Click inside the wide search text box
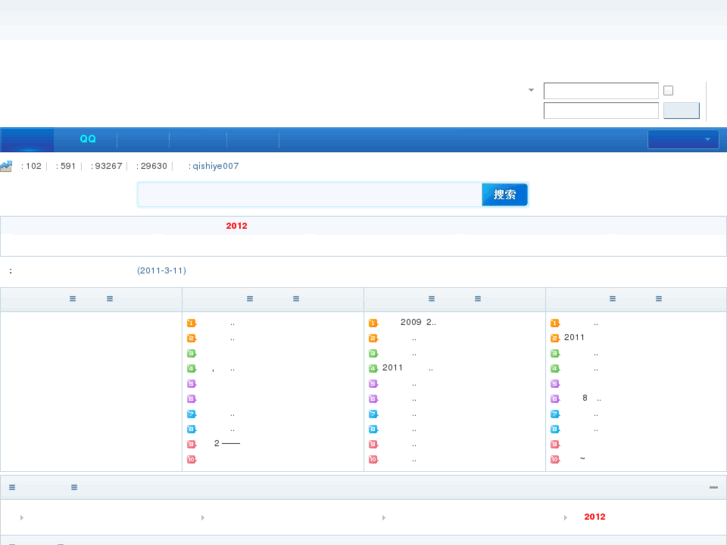Screen dimensions: 727x545 (x=309, y=195)
